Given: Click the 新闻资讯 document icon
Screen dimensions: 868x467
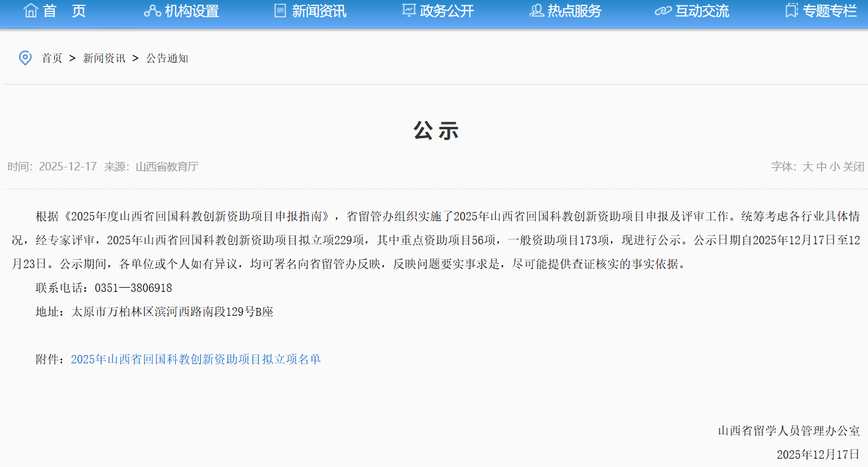Looking at the screenshot, I should (x=280, y=11).
